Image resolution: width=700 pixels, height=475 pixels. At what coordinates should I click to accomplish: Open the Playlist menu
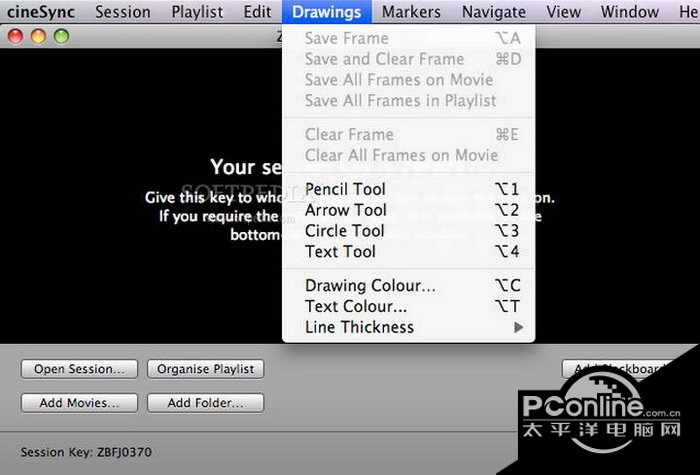coord(197,12)
